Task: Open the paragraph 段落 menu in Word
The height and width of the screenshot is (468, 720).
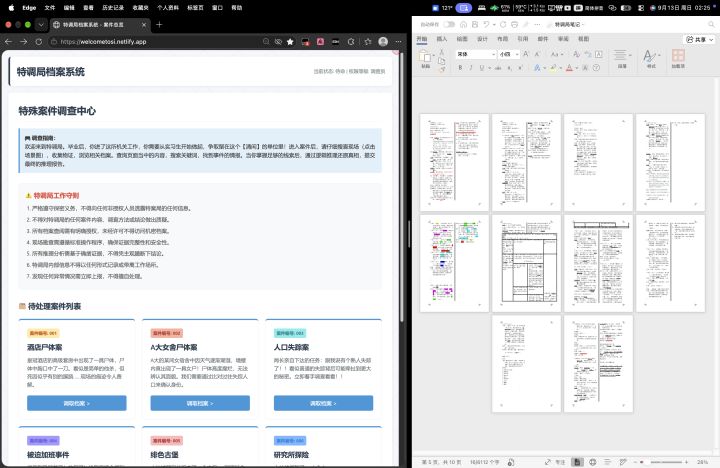Action: click(621, 59)
